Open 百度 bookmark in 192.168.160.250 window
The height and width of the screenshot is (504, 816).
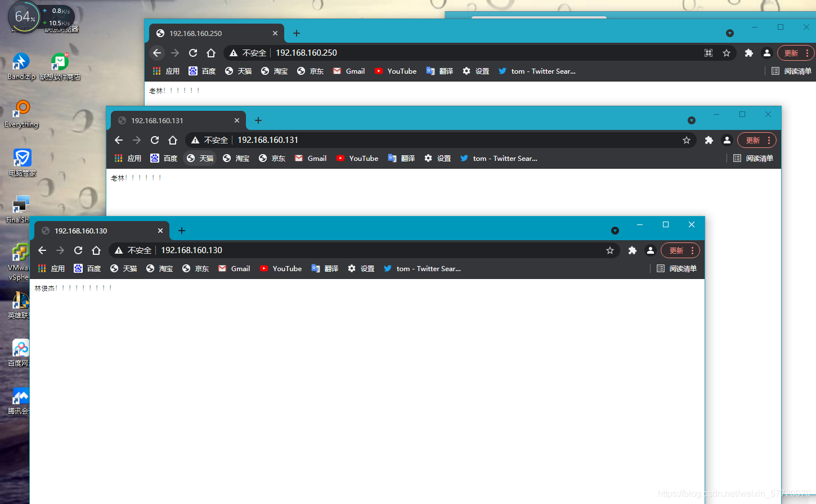pyautogui.click(x=202, y=71)
